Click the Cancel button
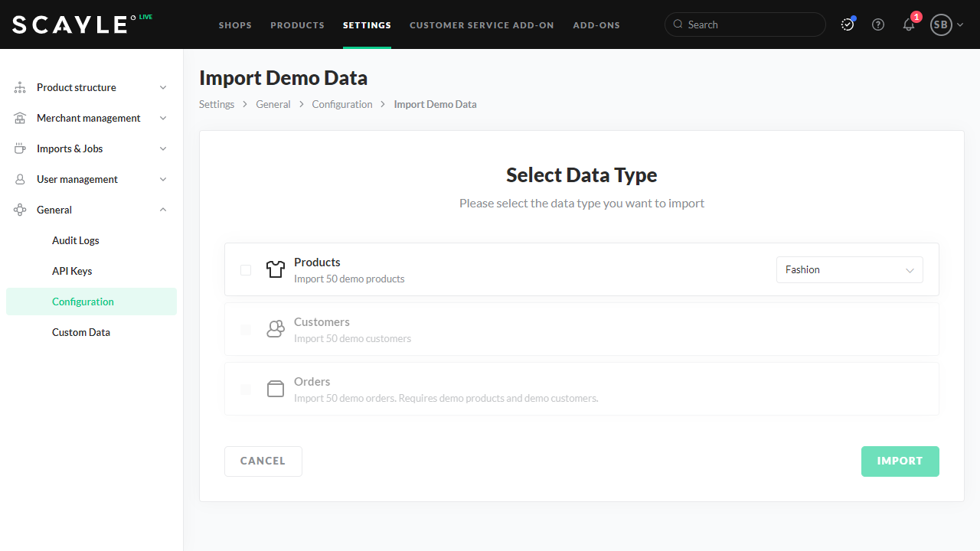The width and height of the screenshot is (980, 551). click(263, 461)
